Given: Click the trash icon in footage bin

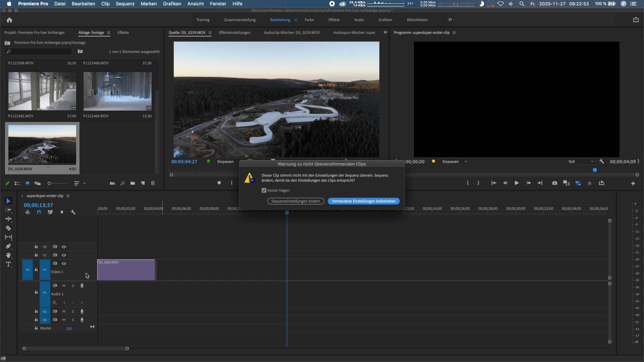Looking at the screenshot, I should [153, 183].
